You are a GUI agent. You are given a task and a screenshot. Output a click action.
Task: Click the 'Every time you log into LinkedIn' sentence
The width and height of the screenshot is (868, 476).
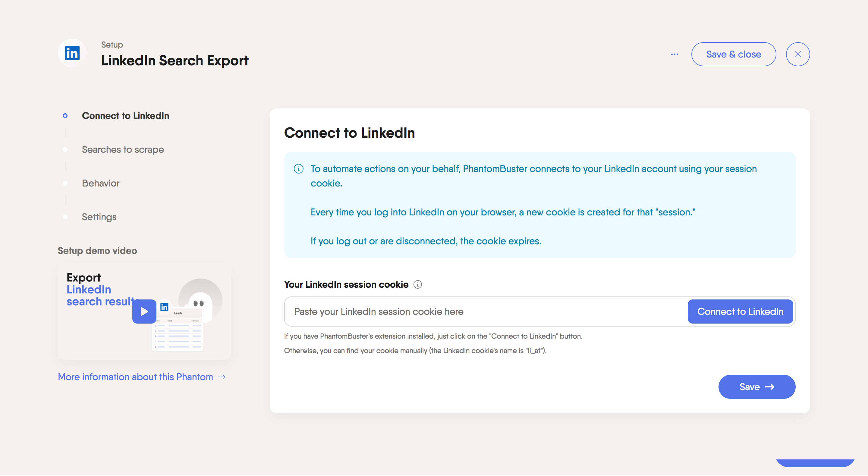click(x=503, y=212)
